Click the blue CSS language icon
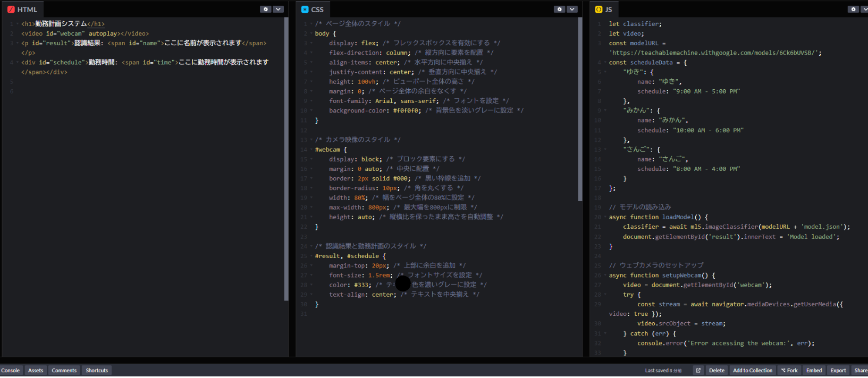 click(305, 10)
